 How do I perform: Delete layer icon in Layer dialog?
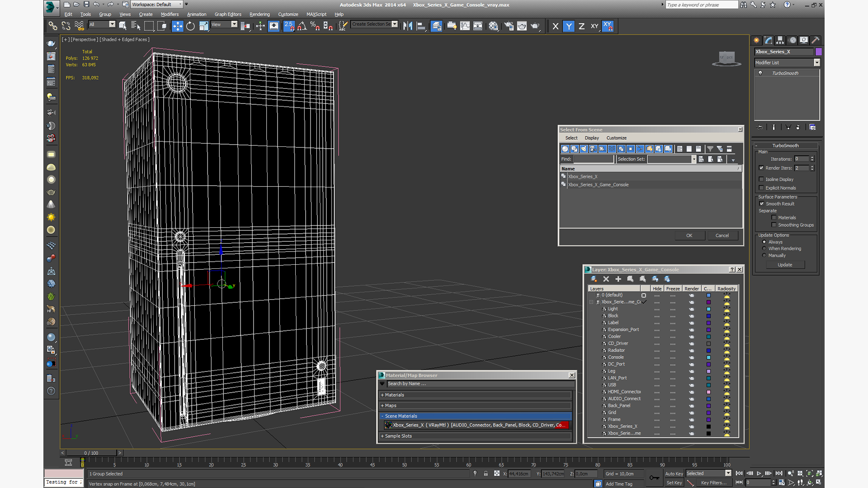coord(606,279)
